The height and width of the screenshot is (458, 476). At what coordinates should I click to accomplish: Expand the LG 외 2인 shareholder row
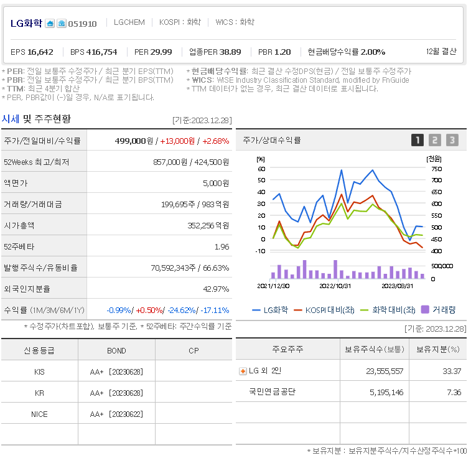[x=243, y=372]
